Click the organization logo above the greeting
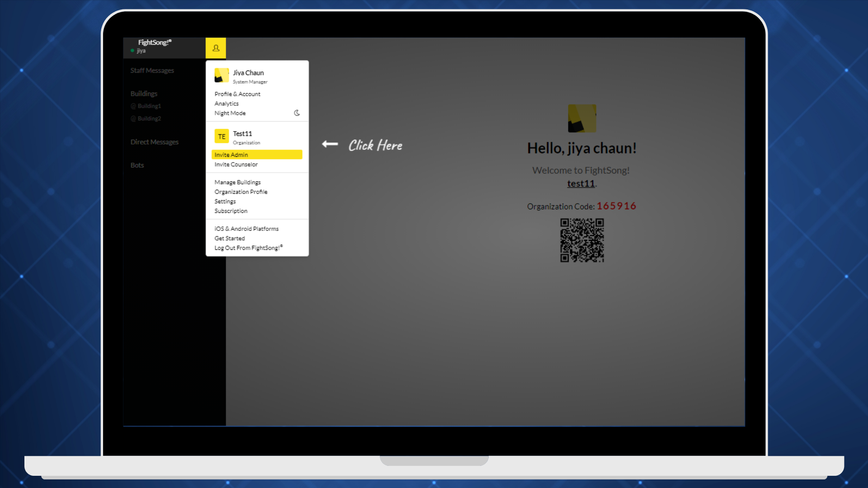The width and height of the screenshot is (868, 488). click(x=582, y=118)
